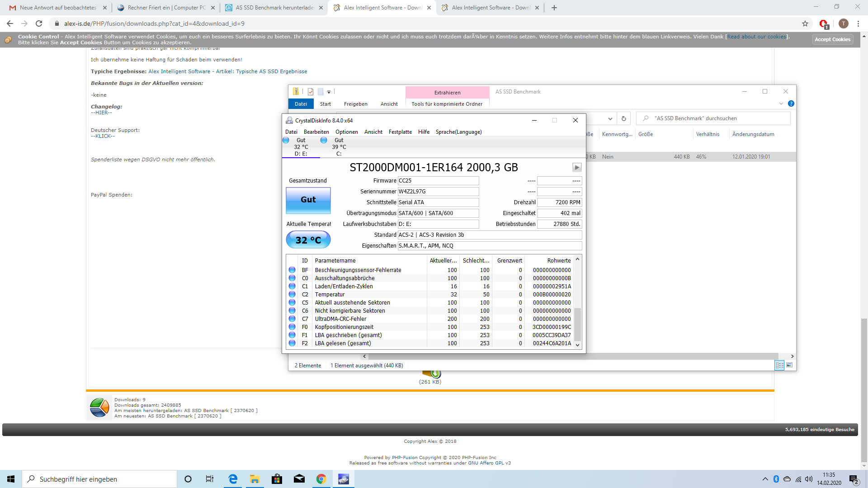
Task: Open Explorer Datei ribbon tab
Action: [301, 104]
